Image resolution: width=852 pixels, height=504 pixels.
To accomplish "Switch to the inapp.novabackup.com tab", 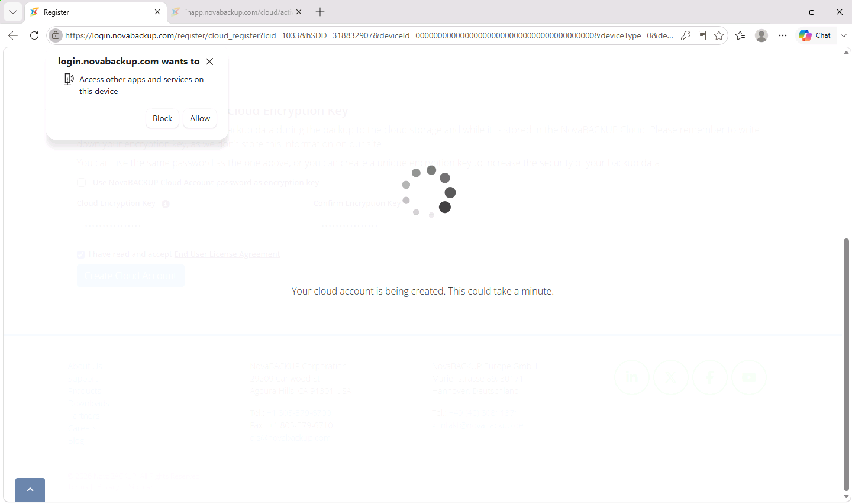I will [x=237, y=12].
